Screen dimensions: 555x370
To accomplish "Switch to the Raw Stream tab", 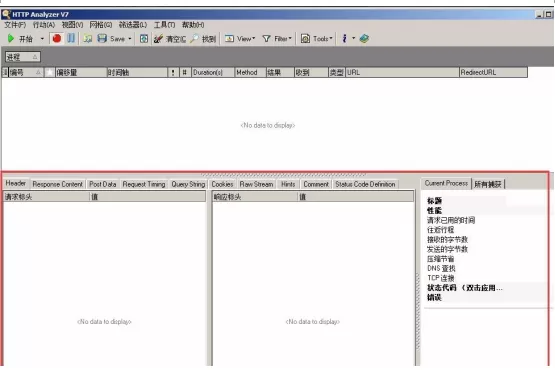I will tap(256, 184).
